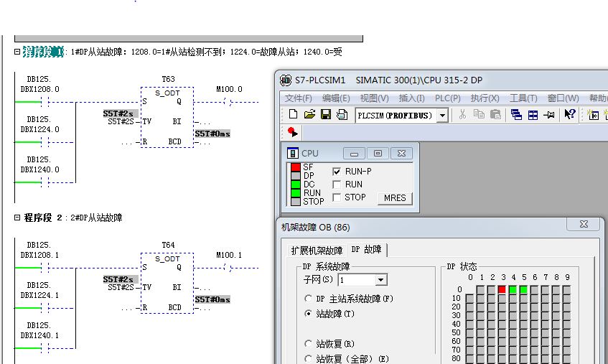
Task: Open the 编辑(E) menu
Action: coord(336,98)
